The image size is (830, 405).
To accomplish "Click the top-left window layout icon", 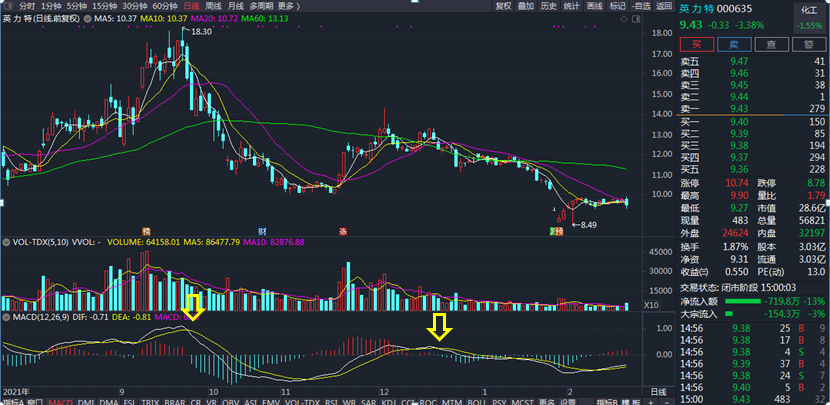I will [7, 6].
